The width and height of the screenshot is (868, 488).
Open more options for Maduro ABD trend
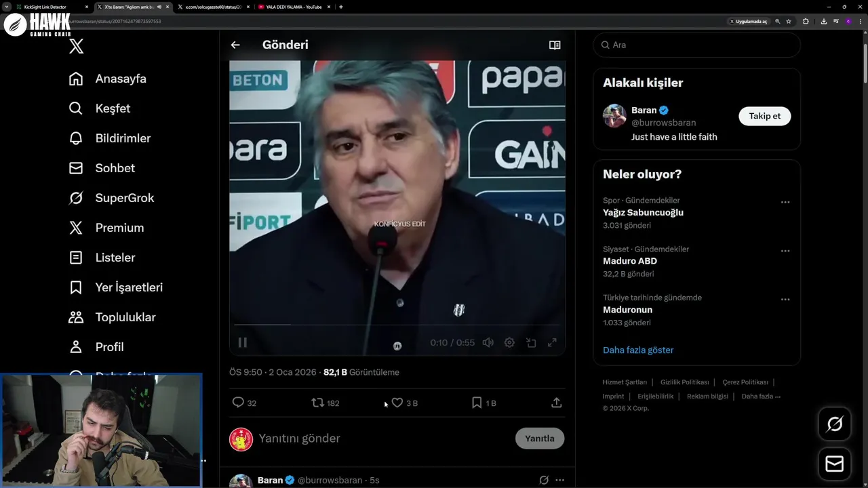coord(785,251)
